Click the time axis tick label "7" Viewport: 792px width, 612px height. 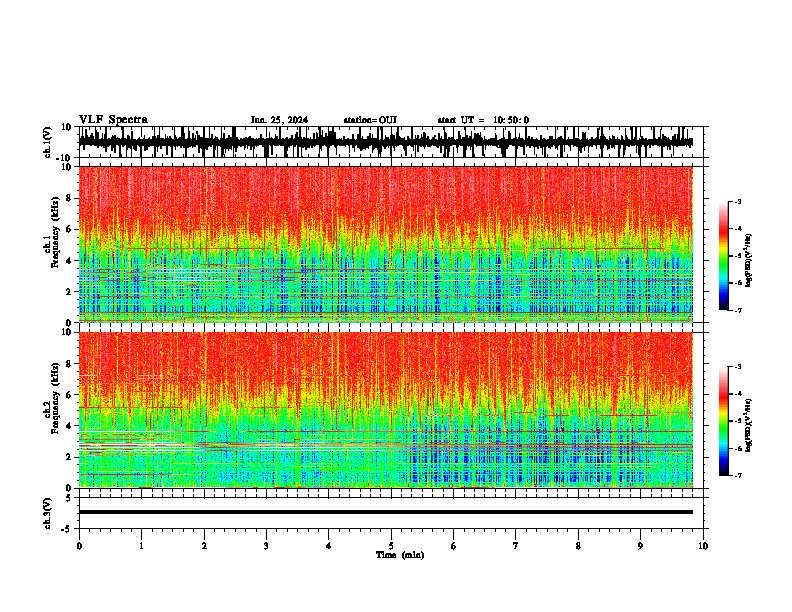[x=516, y=546]
